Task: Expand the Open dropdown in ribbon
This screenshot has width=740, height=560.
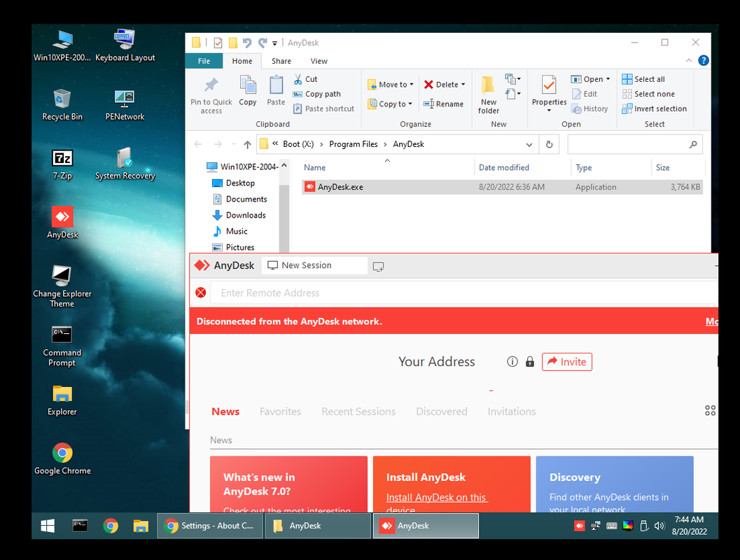Action: click(608, 79)
